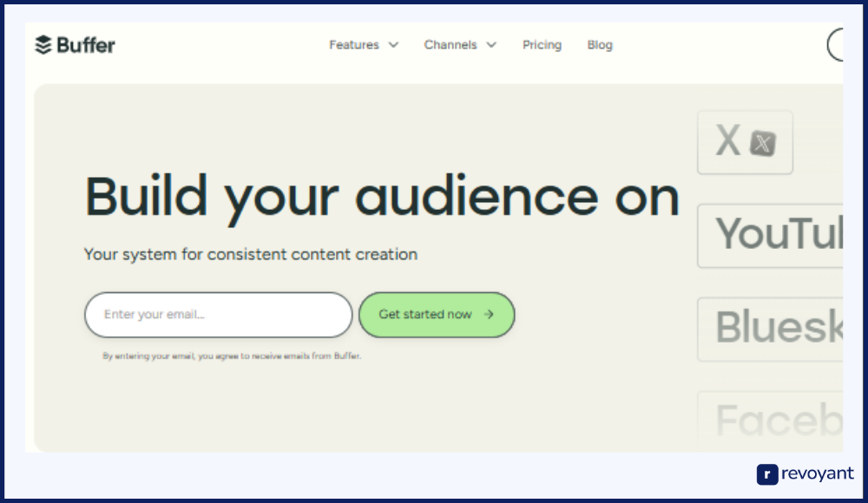Open the Channels menu
Image resolution: width=868 pixels, height=503 pixels.
click(x=450, y=45)
